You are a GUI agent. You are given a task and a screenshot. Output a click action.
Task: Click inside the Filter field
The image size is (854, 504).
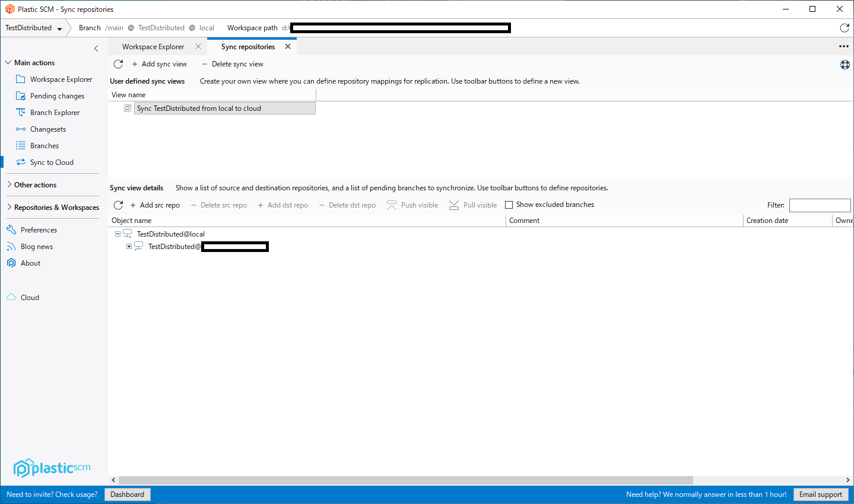point(820,205)
